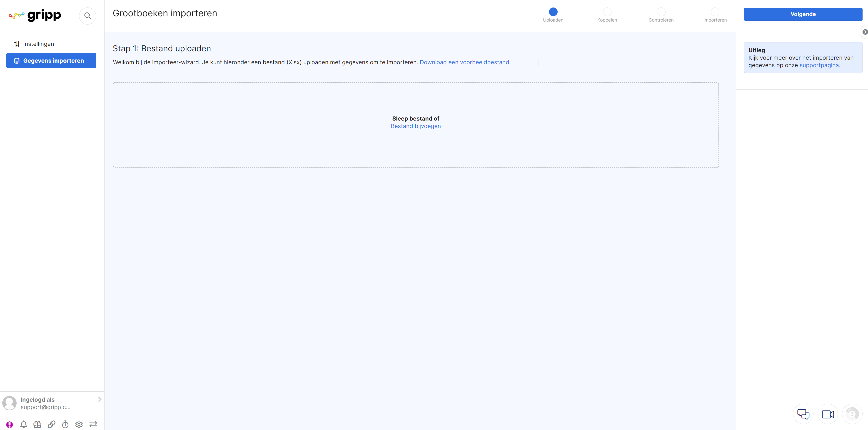Click the chain link icon
This screenshot has height=430, width=868.
(52, 424)
